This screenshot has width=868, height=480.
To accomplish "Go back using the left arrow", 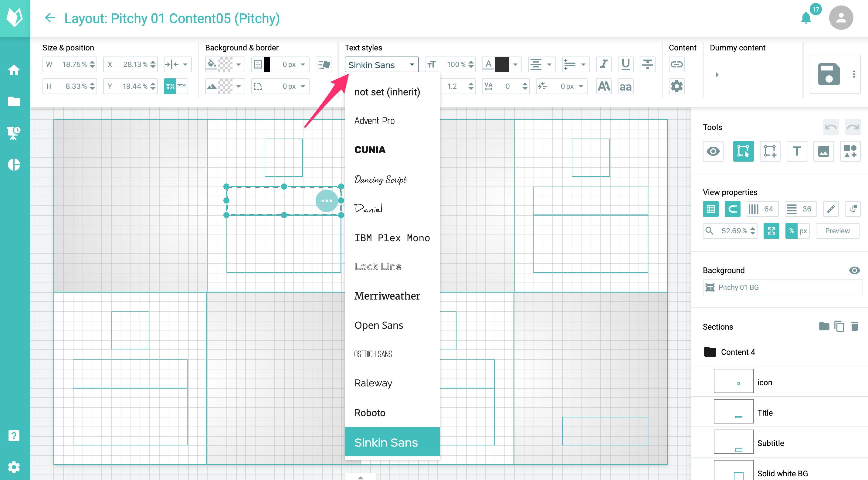I will [x=50, y=18].
